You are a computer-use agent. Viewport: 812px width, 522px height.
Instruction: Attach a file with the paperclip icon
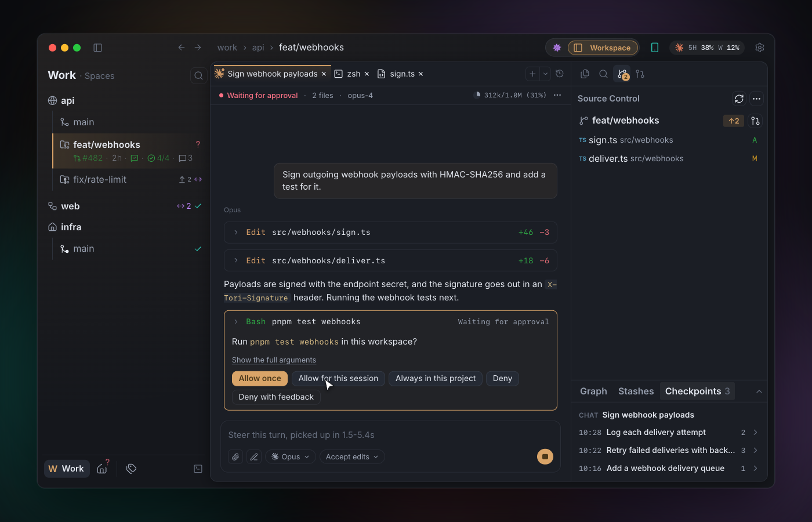coord(235,457)
